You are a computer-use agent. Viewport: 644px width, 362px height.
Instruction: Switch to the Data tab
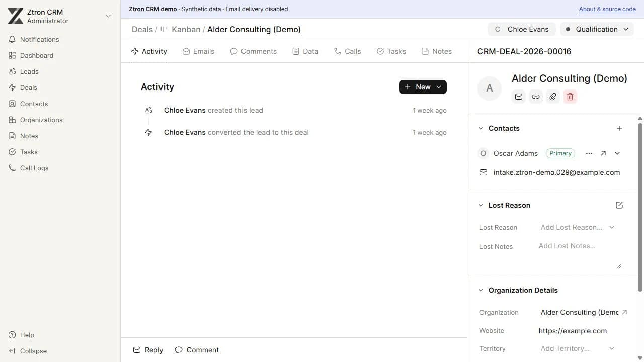pyautogui.click(x=305, y=51)
